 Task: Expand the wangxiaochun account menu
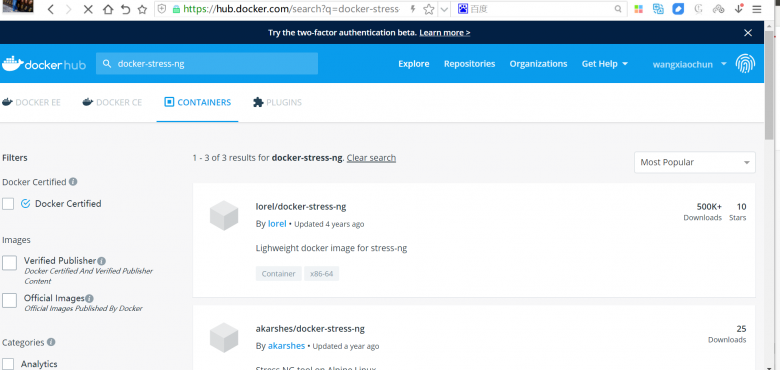pyautogui.click(x=690, y=64)
